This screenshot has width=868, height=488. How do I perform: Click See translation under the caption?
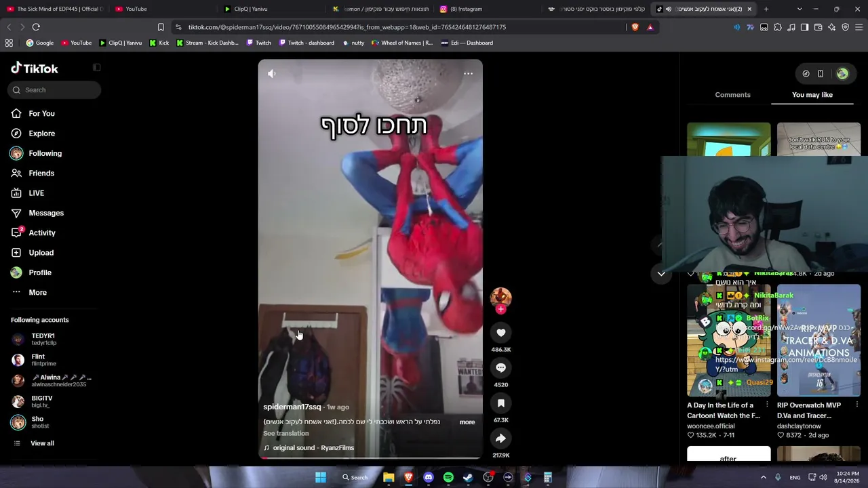point(285,433)
